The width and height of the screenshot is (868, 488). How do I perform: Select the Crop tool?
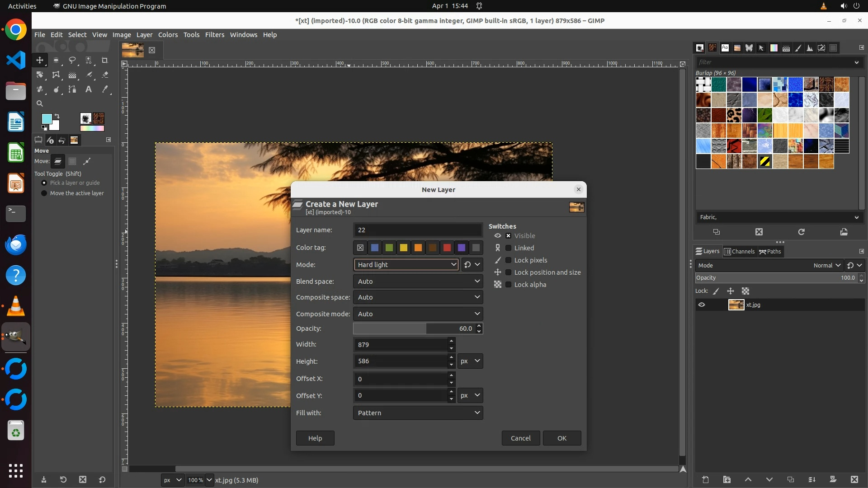click(x=105, y=60)
